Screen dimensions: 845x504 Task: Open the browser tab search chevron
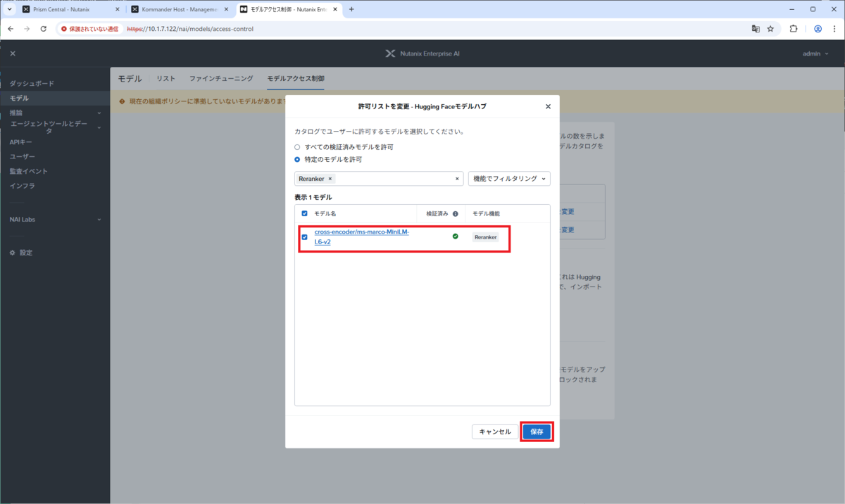(x=9, y=9)
